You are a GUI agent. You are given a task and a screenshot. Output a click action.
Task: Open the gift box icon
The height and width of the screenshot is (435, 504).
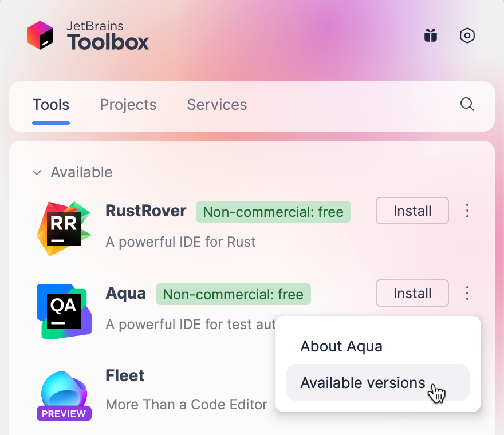431,35
